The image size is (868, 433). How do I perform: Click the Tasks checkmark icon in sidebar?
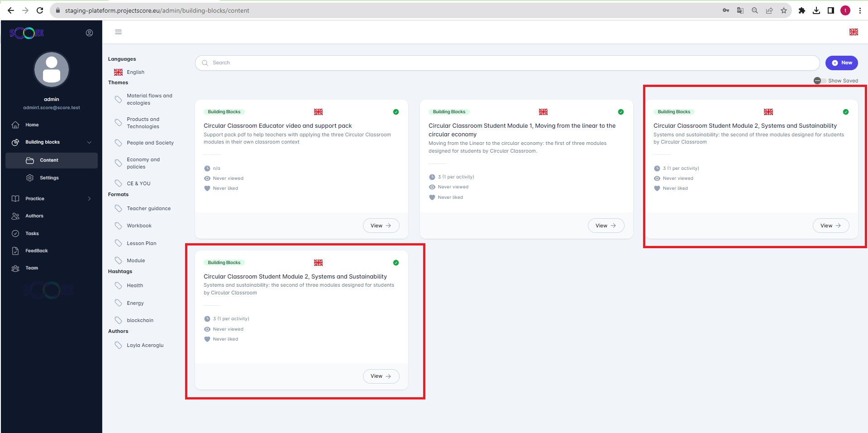[x=15, y=234]
